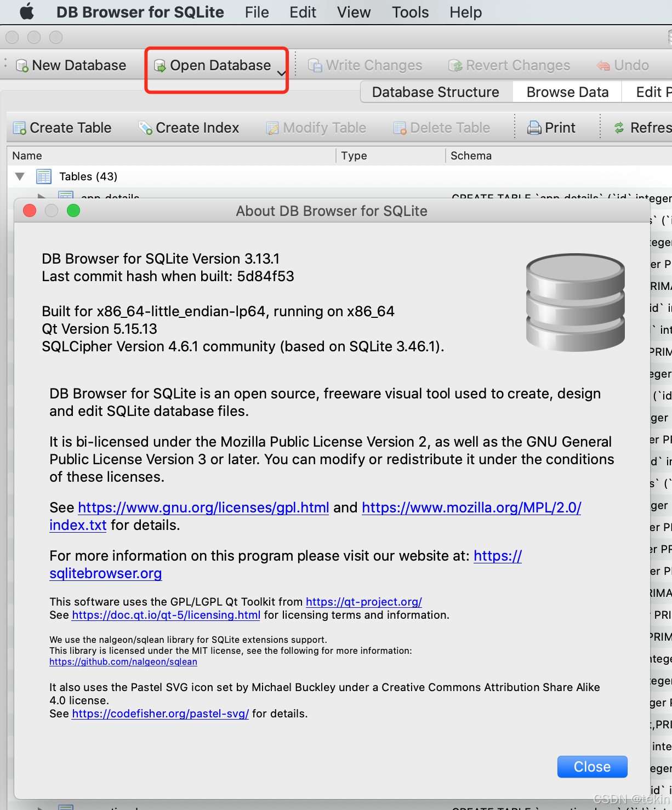Click the red close dot of About dialog

[30, 210]
